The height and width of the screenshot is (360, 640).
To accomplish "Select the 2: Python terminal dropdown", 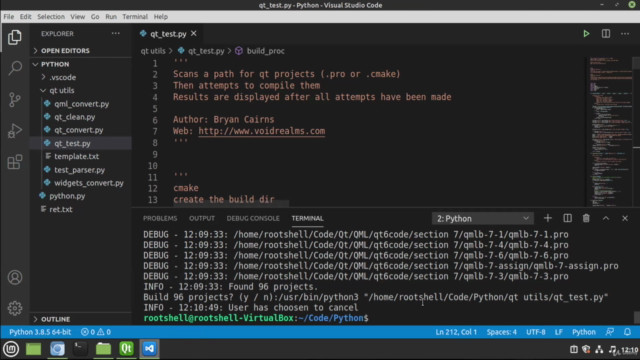I will (483, 219).
